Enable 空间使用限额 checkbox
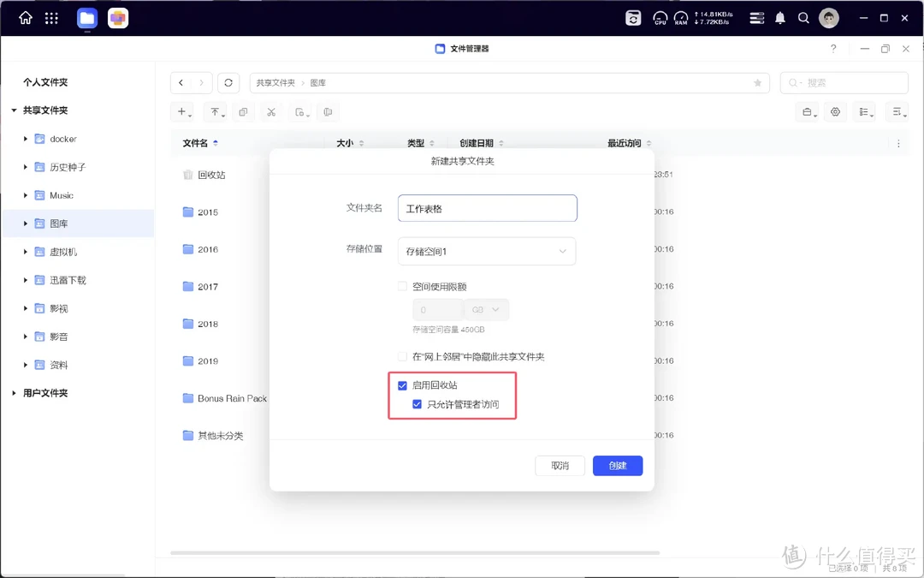Image resolution: width=924 pixels, height=578 pixels. click(401, 286)
